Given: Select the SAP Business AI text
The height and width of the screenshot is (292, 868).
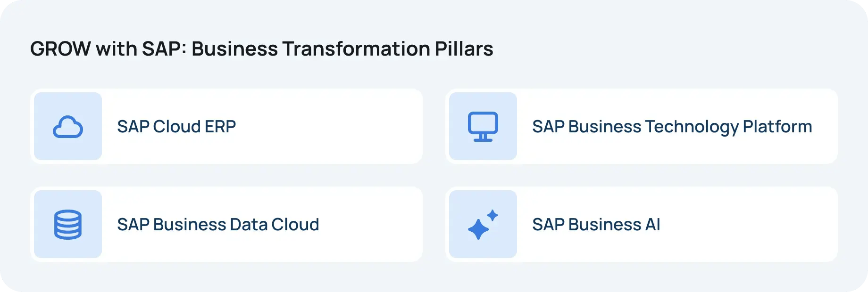Looking at the screenshot, I should [x=596, y=225].
